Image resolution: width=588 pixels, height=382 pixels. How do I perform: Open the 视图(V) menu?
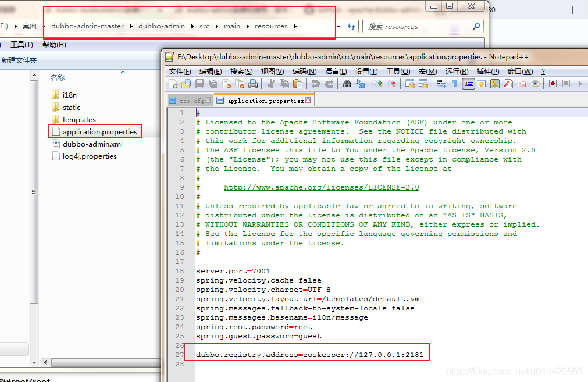(272, 72)
